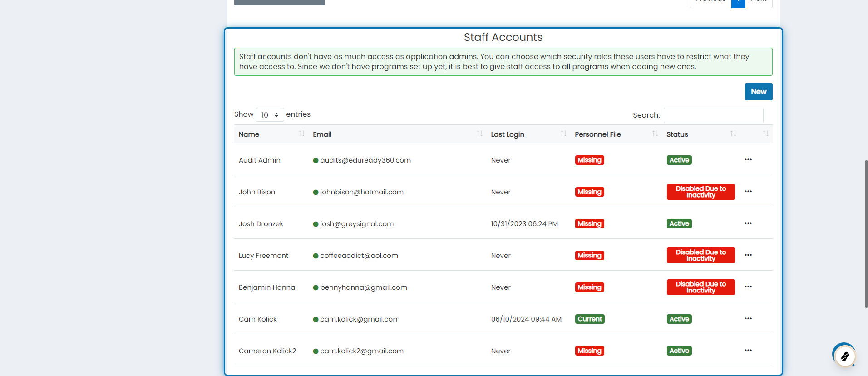Screen dimensions: 868x376
Task: Click Missing badge for Audit Admin
Action: coord(589,160)
